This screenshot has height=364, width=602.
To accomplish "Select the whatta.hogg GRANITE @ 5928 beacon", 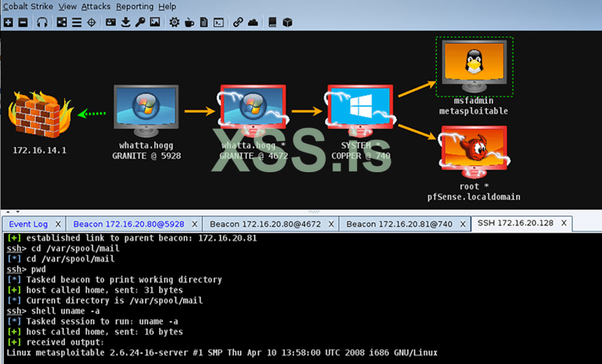I will tap(146, 111).
